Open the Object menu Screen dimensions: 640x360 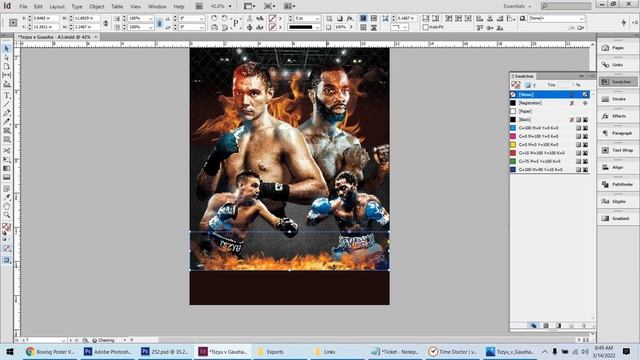pos(97,7)
